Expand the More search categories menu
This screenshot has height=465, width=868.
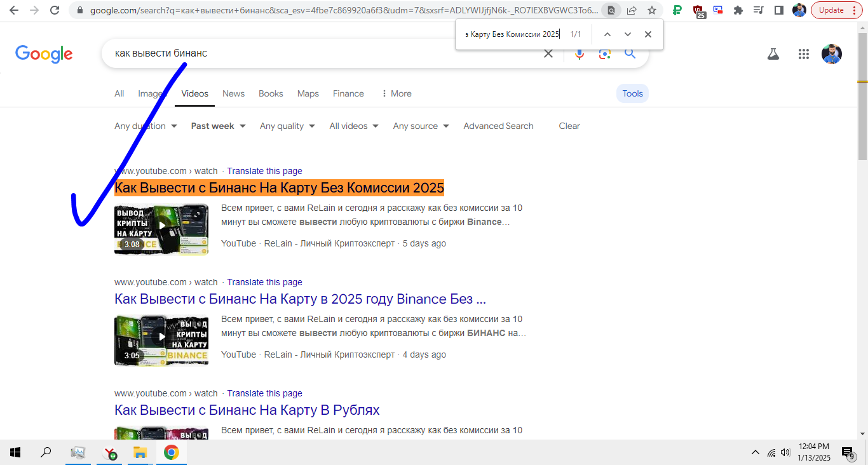[x=396, y=93]
